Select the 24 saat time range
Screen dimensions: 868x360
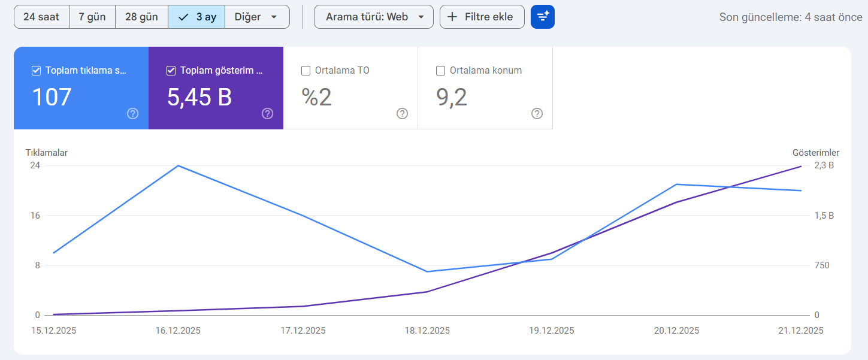[x=41, y=17]
